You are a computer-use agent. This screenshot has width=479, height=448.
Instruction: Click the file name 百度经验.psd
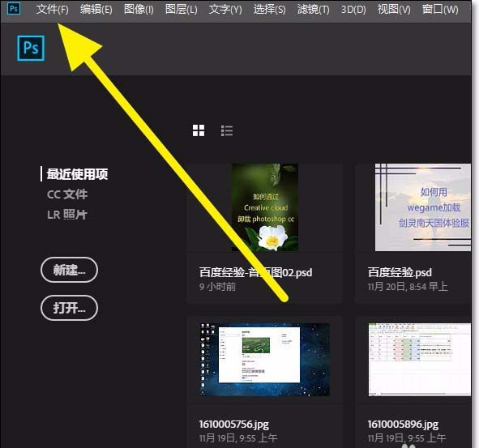[400, 272]
